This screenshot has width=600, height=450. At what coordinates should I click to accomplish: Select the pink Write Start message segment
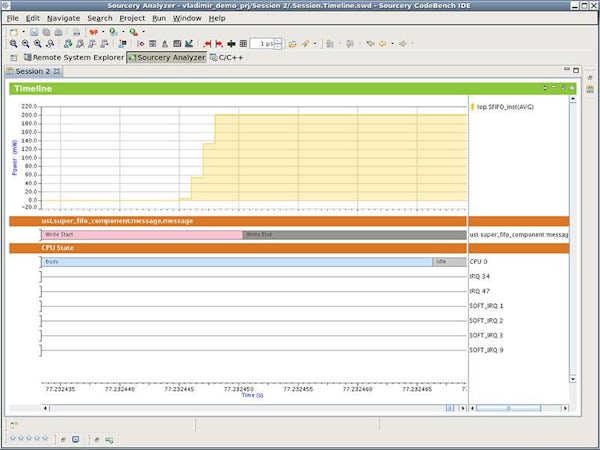pos(140,235)
